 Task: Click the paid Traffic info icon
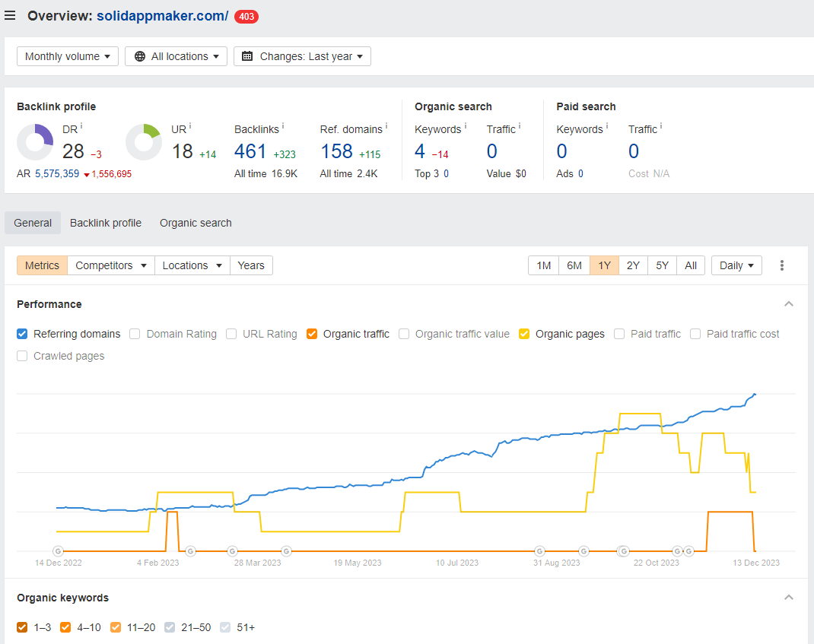coord(661,126)
